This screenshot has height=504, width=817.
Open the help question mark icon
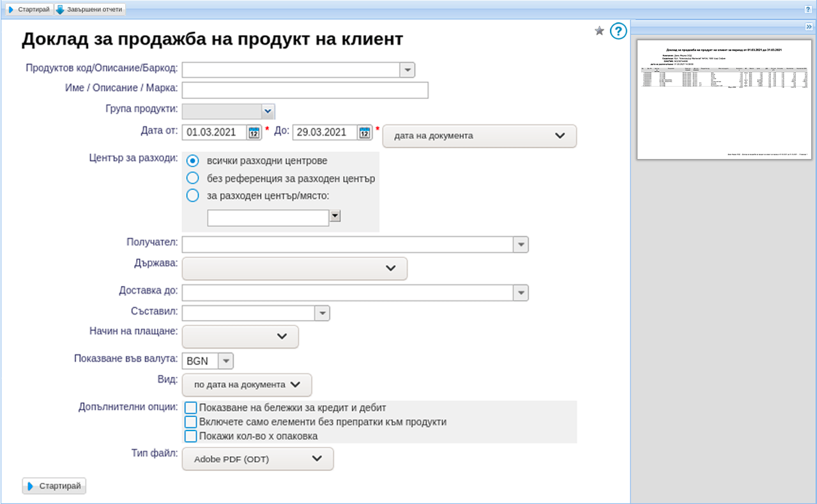click(x=618, y=31)
